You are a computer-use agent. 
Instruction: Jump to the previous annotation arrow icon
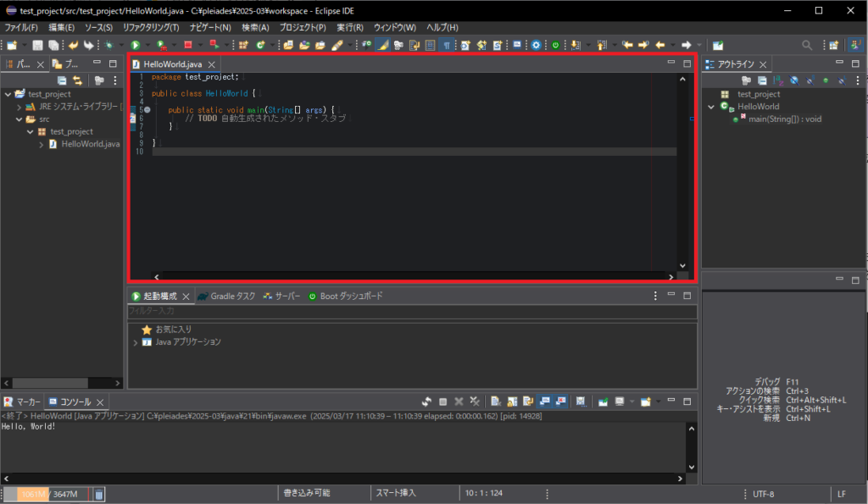(x=602, y=46)
